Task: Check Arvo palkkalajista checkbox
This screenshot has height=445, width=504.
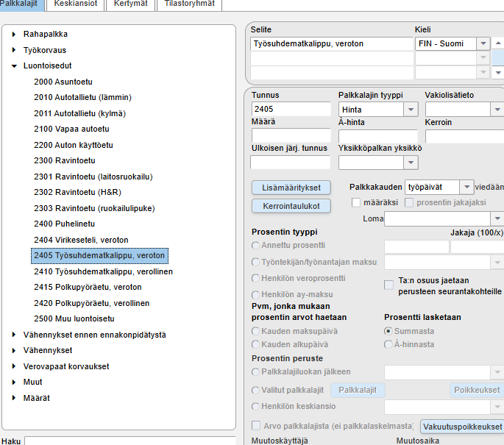Action: [256, 426]
